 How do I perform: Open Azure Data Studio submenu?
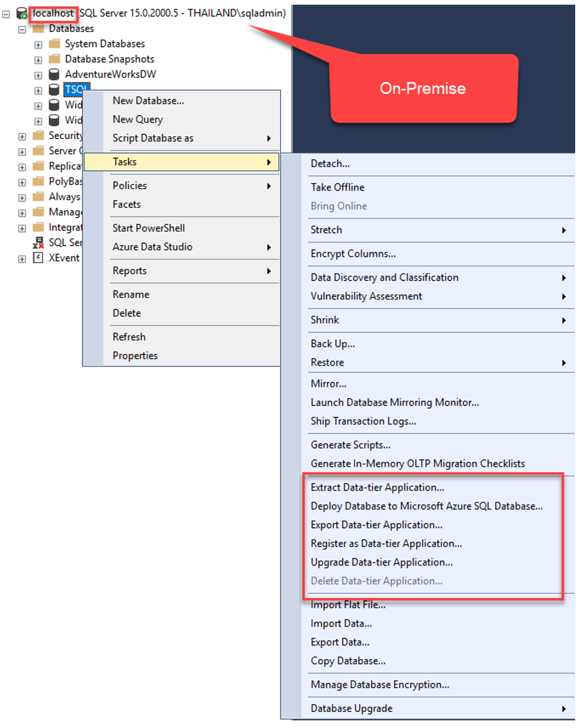click(x=182, y=247)
